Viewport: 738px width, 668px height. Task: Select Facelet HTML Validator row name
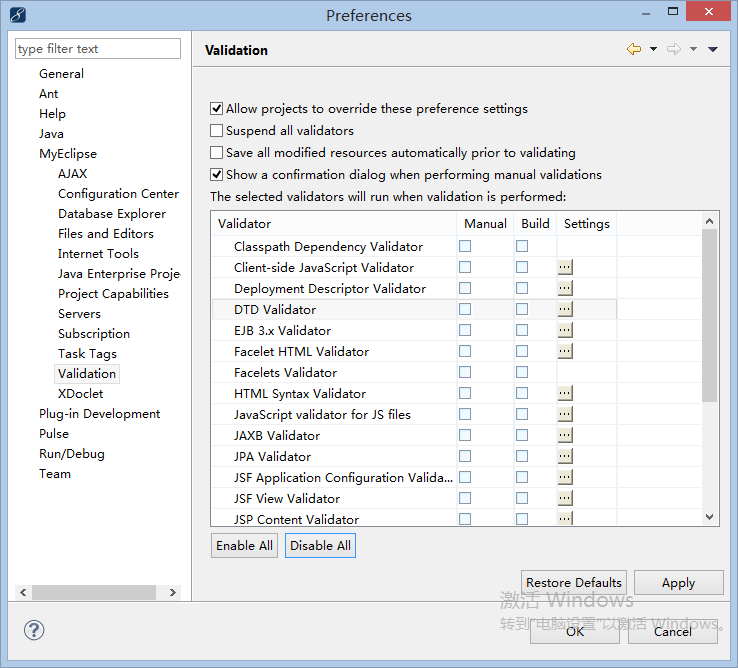click(x=301, y=352)
